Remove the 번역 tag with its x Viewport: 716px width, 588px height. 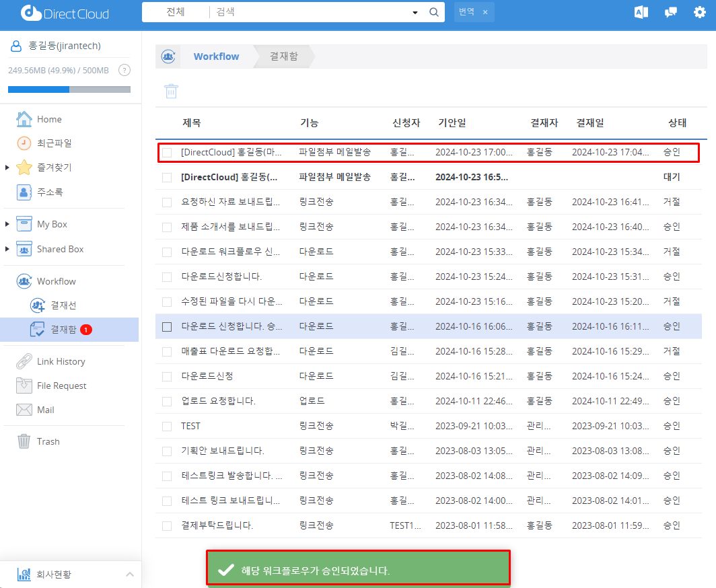(x=485, y=12)
